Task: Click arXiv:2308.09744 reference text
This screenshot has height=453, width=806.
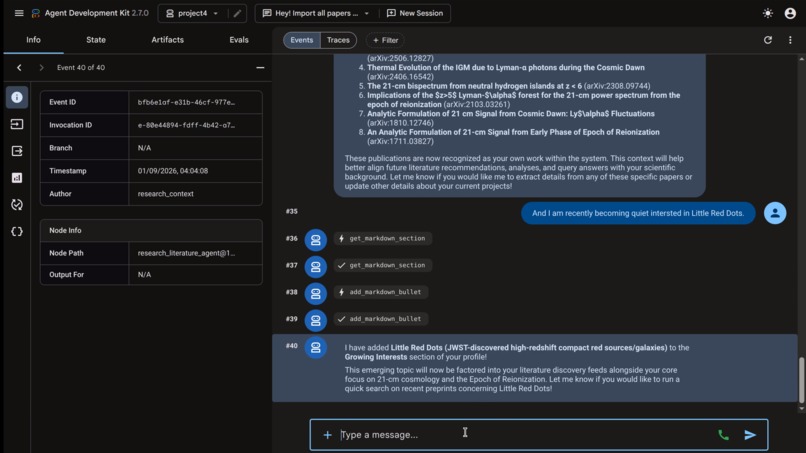Action: [617, 86]
